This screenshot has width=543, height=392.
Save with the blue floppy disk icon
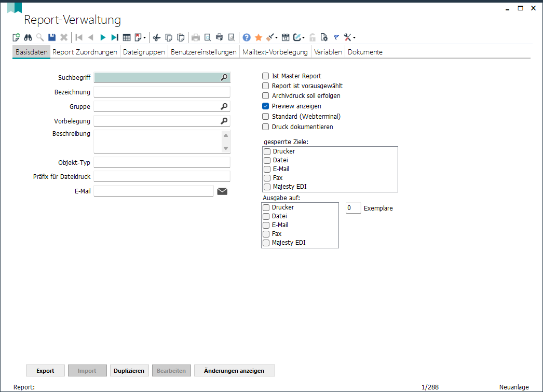click(x=52, y=37)
